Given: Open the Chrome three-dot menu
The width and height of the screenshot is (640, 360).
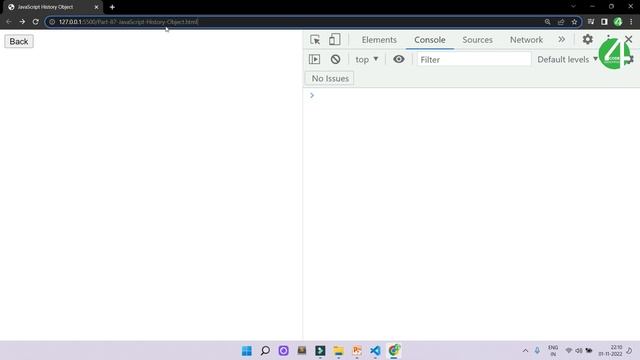Looking at the screenshot, I should (x=631, y=22).
